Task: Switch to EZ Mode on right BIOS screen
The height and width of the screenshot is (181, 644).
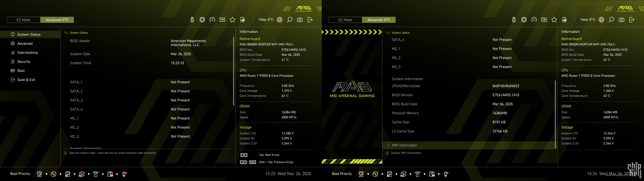Action: pos(345,20)
